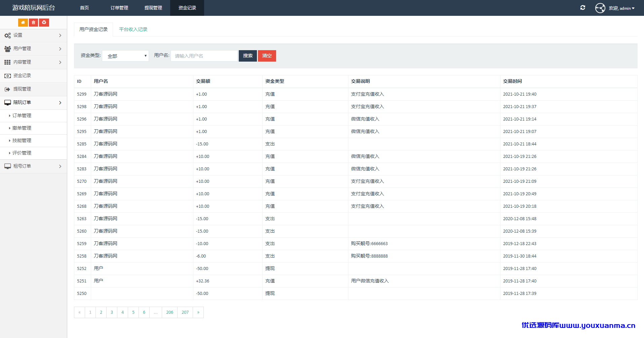
Task: Go to page 207 in pagination
Action: coord(185,312)
